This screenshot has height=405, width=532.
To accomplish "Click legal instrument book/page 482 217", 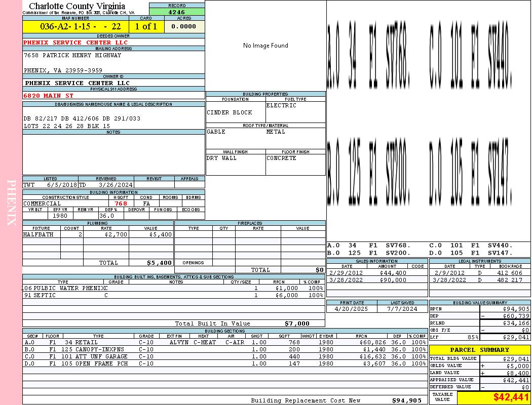I will pos(509,280).
